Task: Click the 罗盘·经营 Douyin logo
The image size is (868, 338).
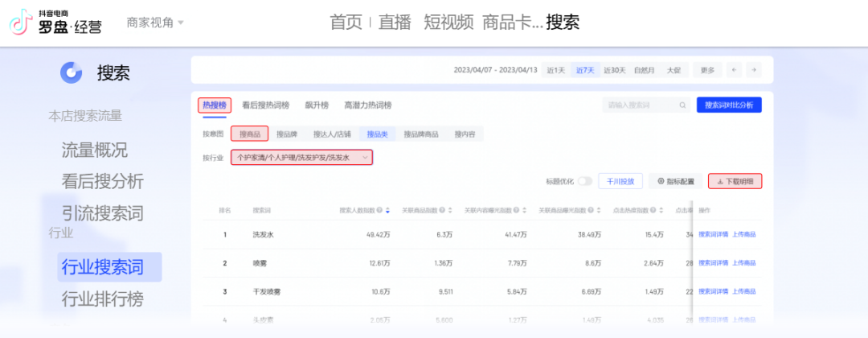Action: point(56,23)
